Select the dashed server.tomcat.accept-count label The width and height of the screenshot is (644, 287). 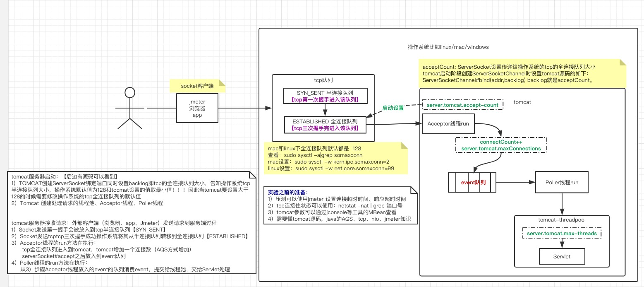coord(462,105)
